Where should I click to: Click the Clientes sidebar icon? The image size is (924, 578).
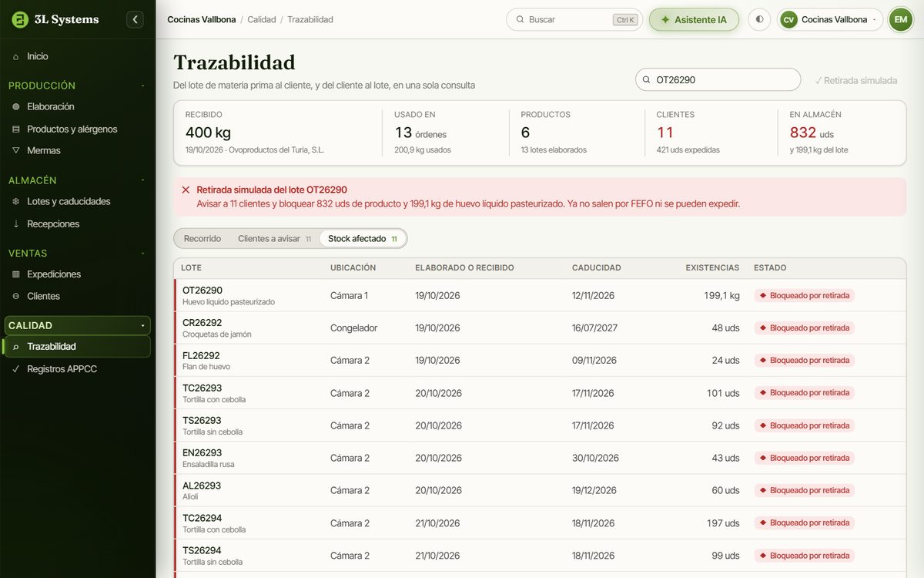pos(16,296)
